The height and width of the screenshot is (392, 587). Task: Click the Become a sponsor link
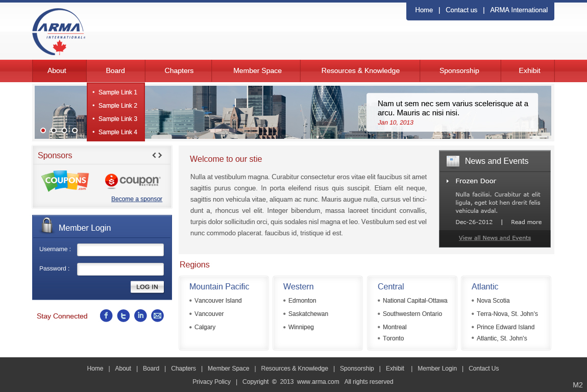pos(137,199)
